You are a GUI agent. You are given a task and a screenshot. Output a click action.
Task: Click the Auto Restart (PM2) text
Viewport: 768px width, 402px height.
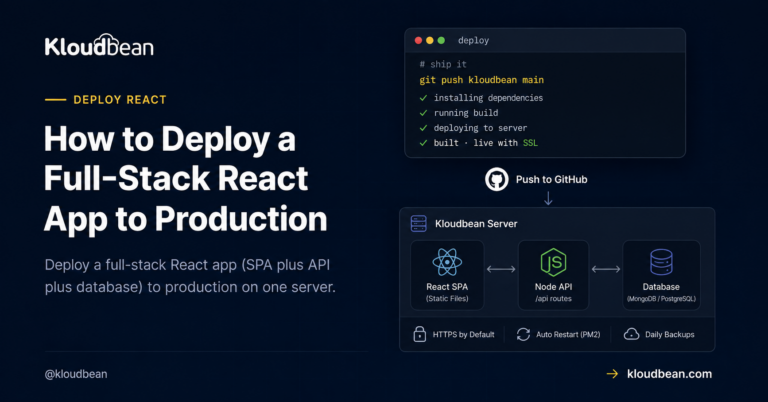568,334
